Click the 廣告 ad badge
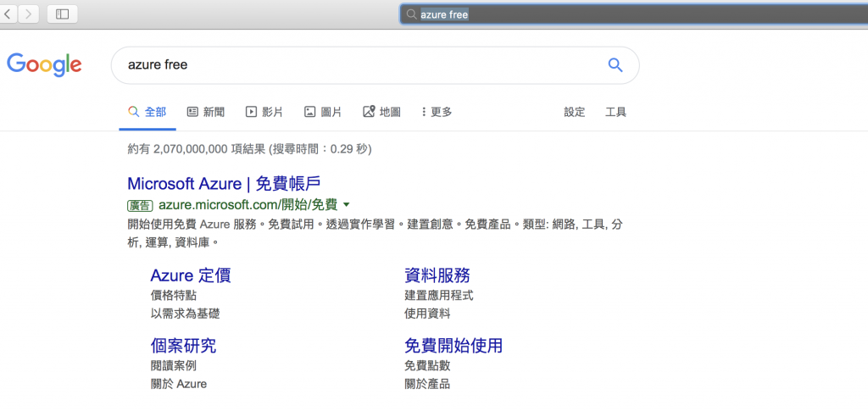Image resolution: width=868 pixels, height=411 pixels. click(x=140, y=206)
